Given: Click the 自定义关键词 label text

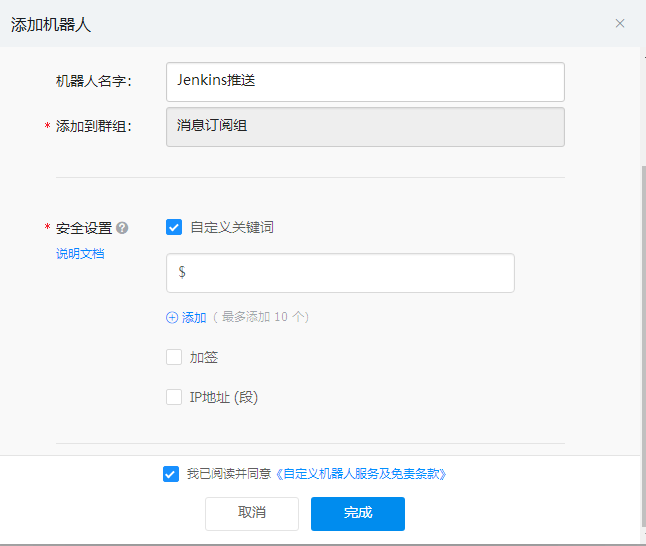Looking at the screenshot, I should pos(232,227).
